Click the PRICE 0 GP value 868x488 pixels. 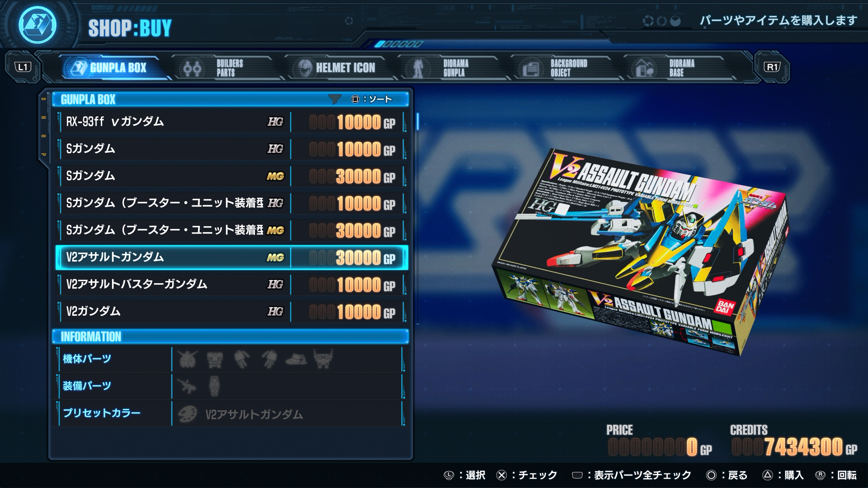tap(660, 447)
